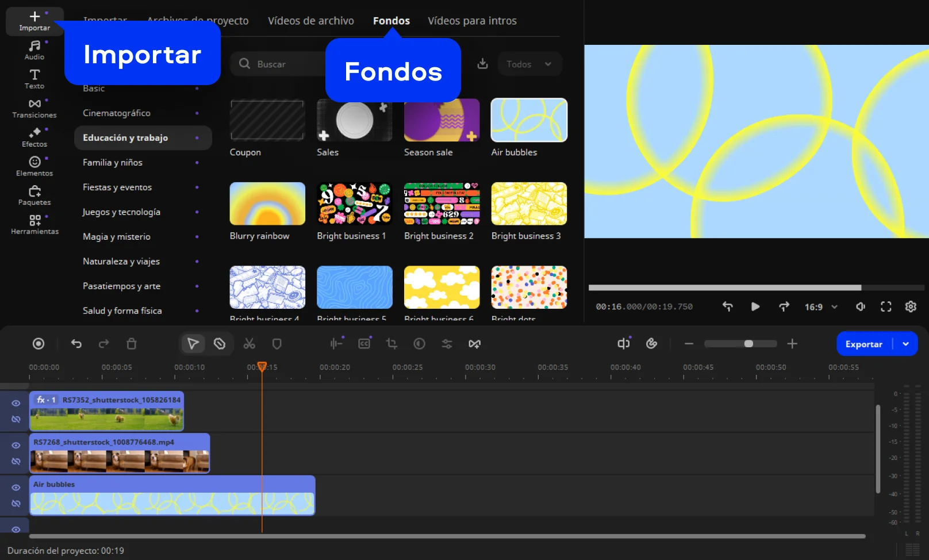Toggle visibility of the top video track
The image size is (929, 560).
[16, 404]
